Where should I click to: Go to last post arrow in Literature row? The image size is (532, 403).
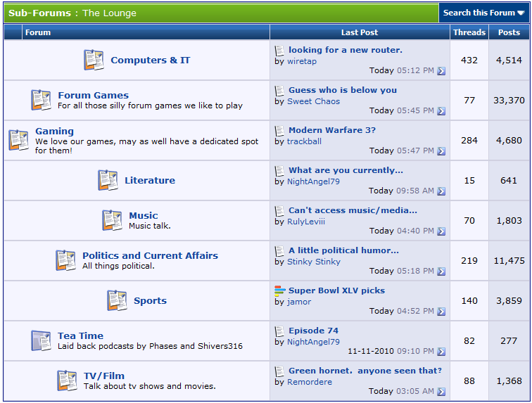pos(441,191)
